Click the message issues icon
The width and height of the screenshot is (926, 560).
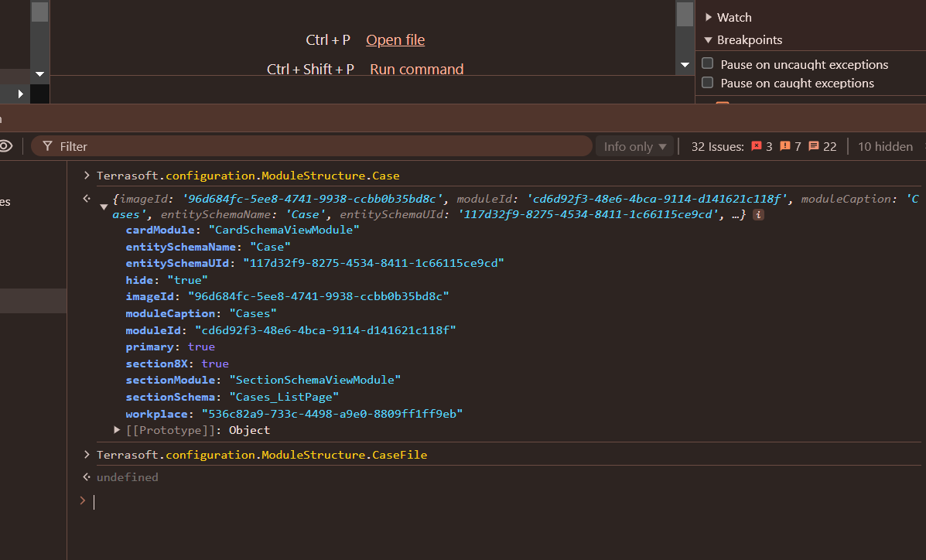tap(813, 146)
